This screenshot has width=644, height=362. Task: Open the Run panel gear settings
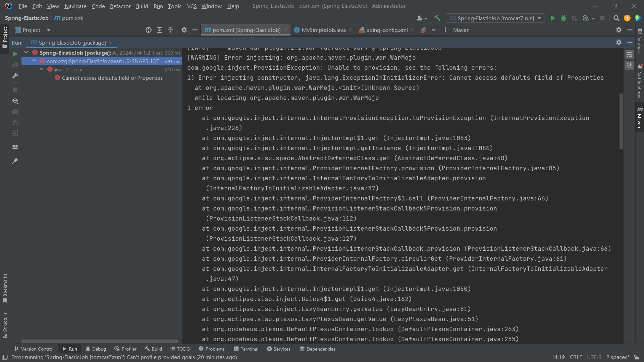(x=619, y=42)
